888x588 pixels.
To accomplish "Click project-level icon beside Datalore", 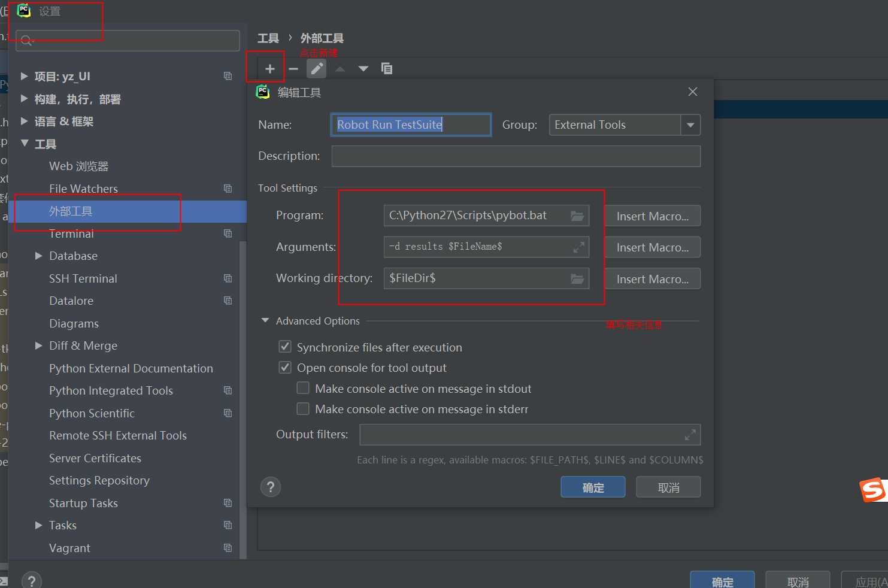I will pos(228,301).
